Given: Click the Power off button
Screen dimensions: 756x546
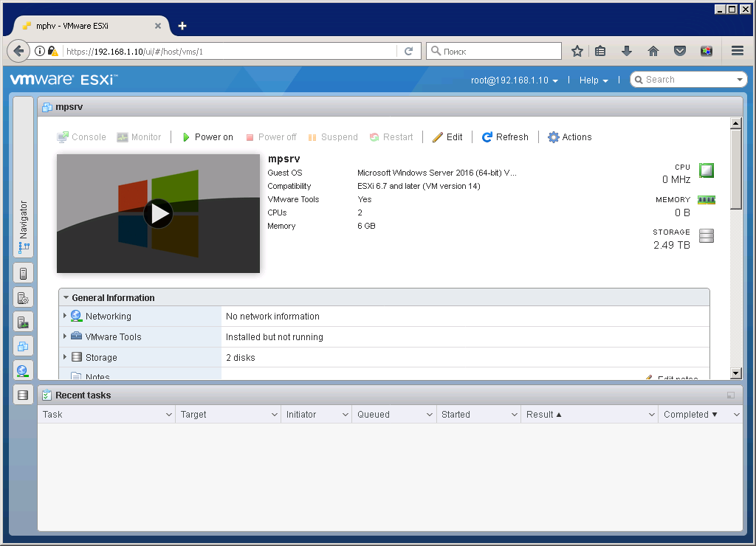Looking at the screenshot, I should click(x=271, y=137).
